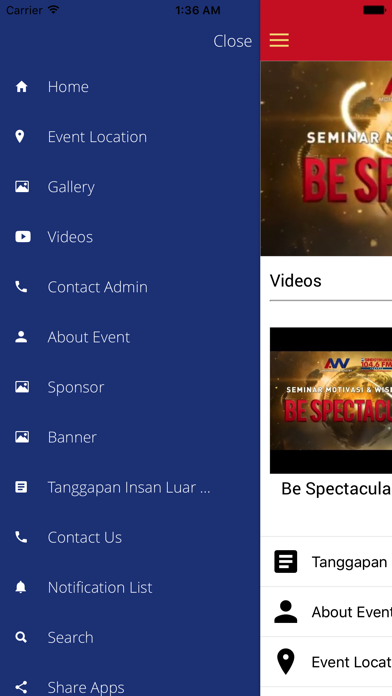The width and height of the screenshot is (392, 696).
Task: Open the hamburger menu icon in red header
Action: (279, 40)
